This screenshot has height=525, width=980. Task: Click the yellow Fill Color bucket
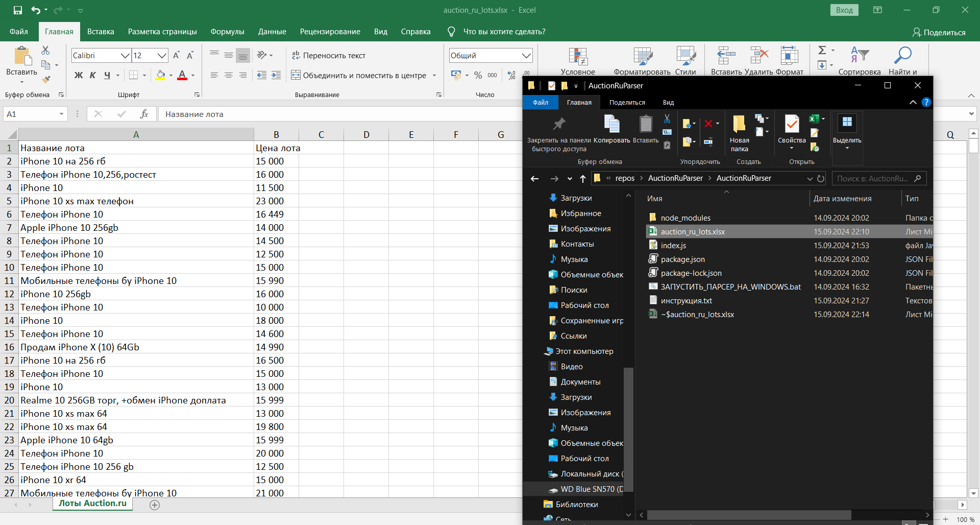[160, 75]
